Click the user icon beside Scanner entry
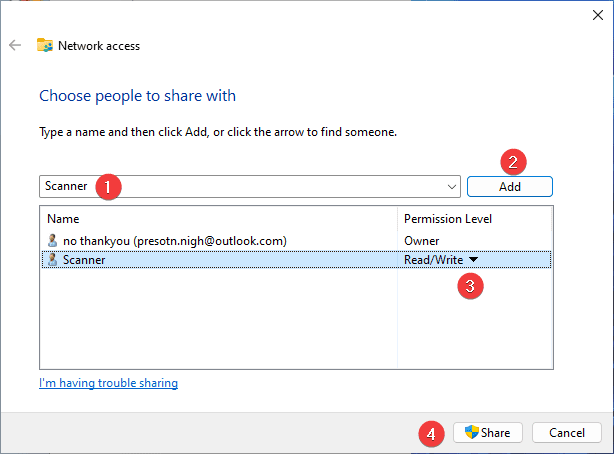Screen dimensions: 614x454 click(x=53, y=259)
